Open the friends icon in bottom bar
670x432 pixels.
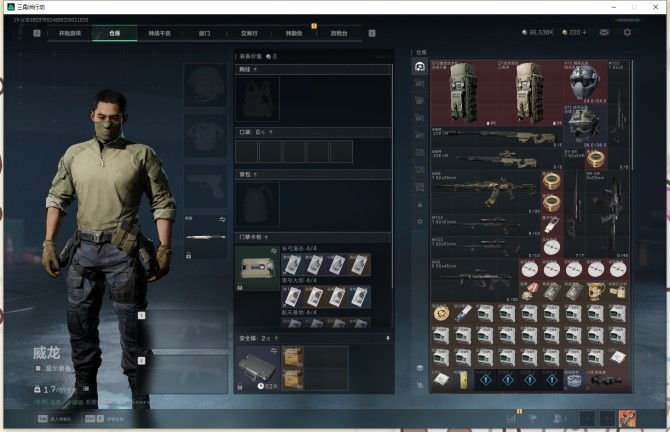click(x=559, y=418)
